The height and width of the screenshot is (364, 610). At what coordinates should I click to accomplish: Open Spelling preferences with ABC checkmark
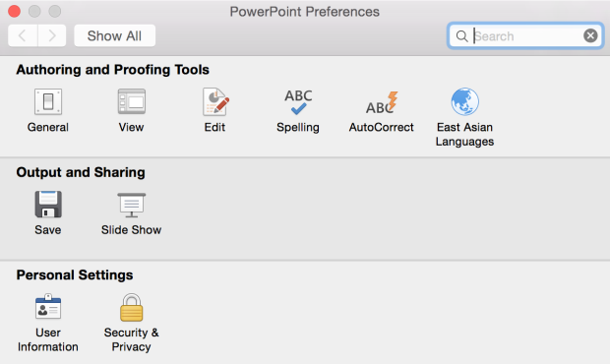tap(298, 102)
